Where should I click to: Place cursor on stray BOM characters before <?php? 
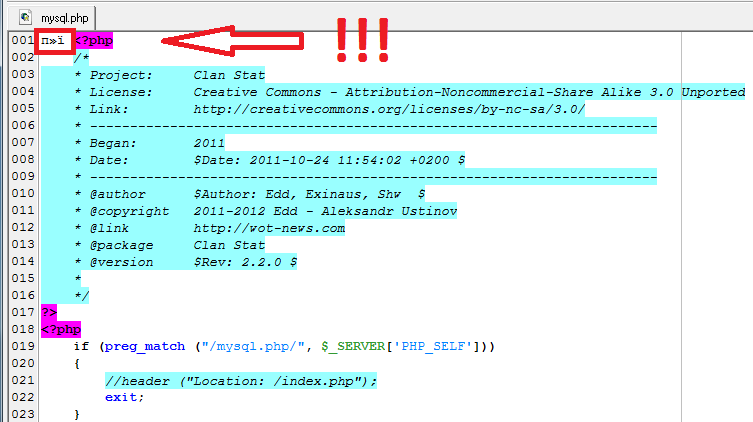pyautogui.click(x=53, y=40)
